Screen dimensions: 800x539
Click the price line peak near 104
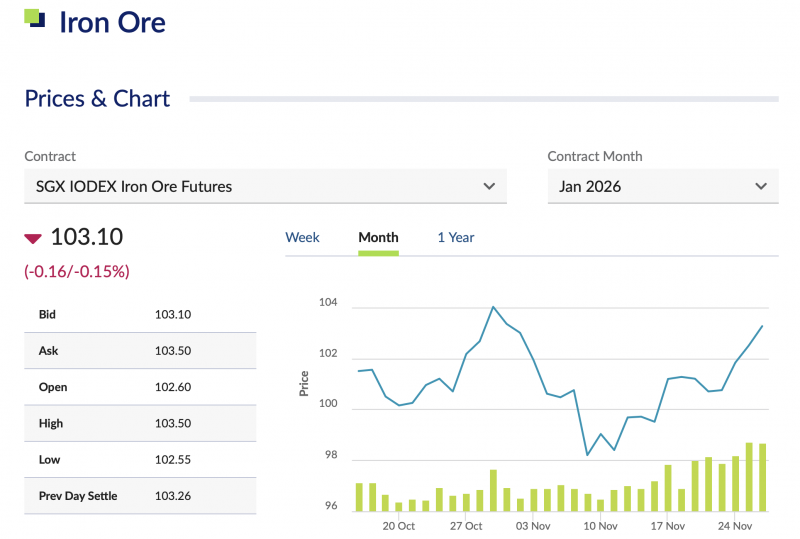point(494,307)
